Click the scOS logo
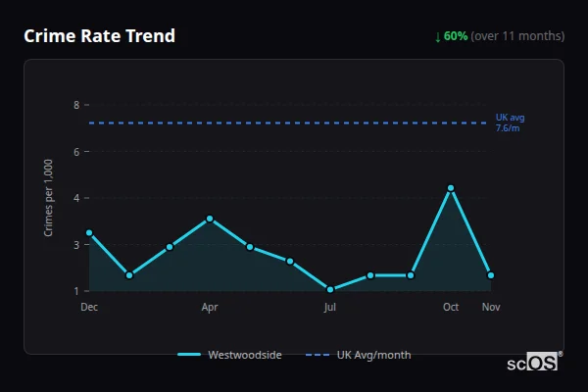Screen dimensions: 588x392 pyautogui.click(x=534, y=362)
